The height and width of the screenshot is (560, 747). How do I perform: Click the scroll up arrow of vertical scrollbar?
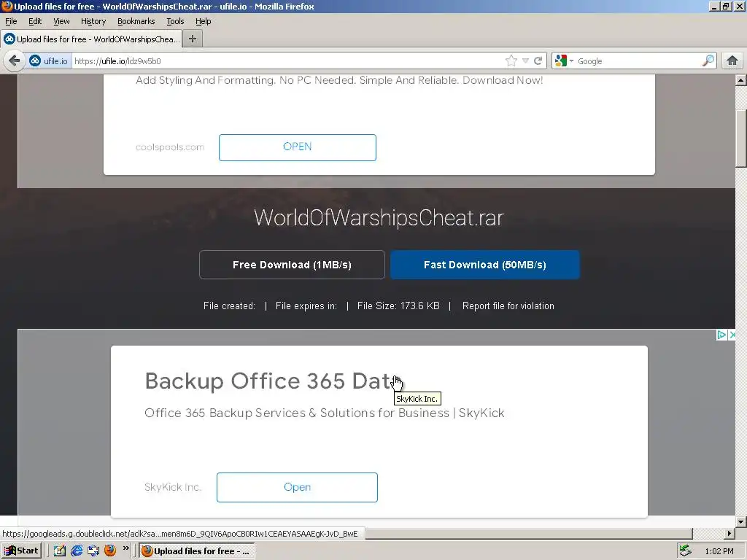[741, 80]
